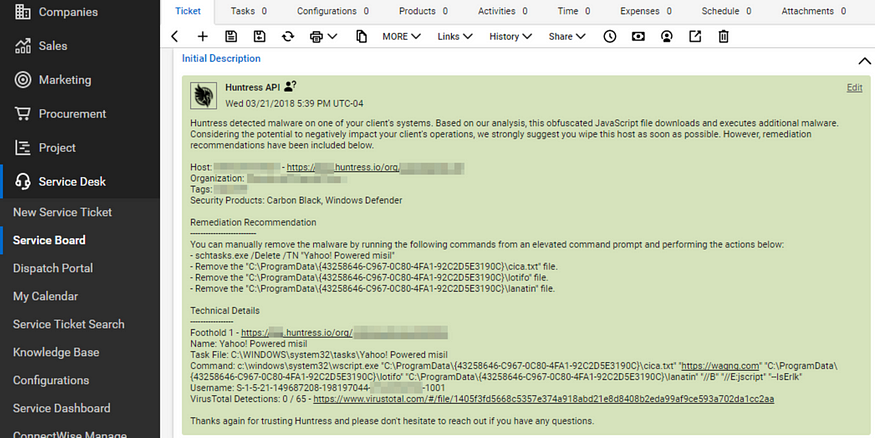Image resolution: width=875 pixels, height=438 pixels.
Task: Click the save and close icon
Action: click(259, 36)
